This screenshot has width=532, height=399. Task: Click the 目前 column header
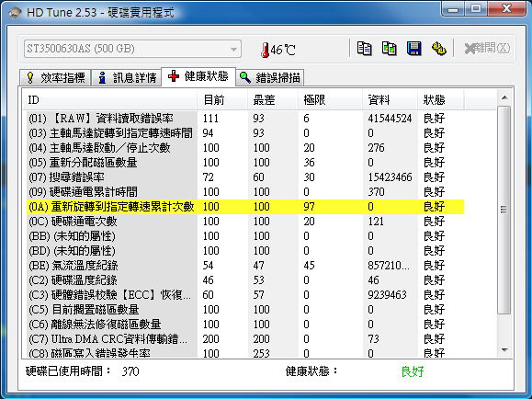[x=222, y=100]
